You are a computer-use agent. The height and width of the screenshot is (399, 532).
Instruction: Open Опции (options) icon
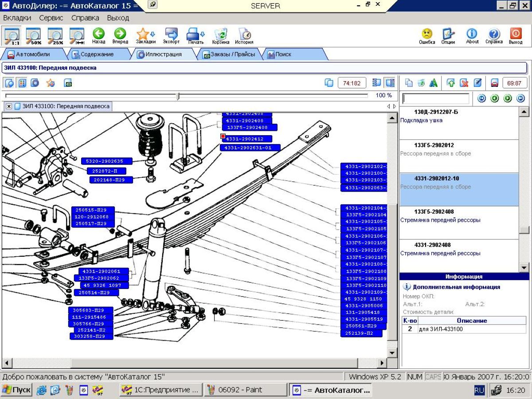pos(448,35)
